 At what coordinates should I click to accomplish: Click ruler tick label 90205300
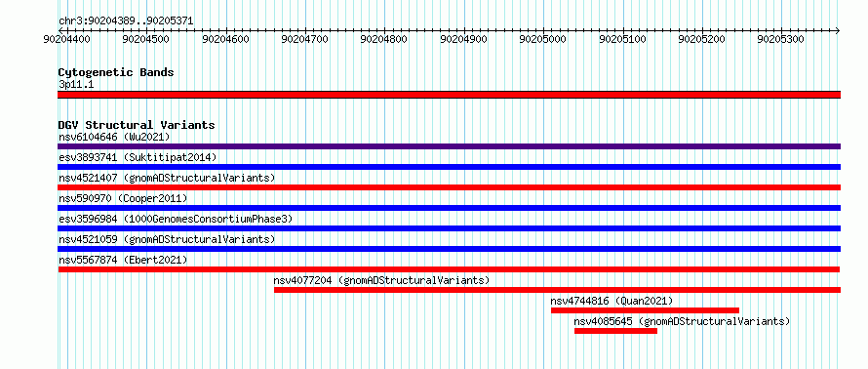[x=780, y=39]
